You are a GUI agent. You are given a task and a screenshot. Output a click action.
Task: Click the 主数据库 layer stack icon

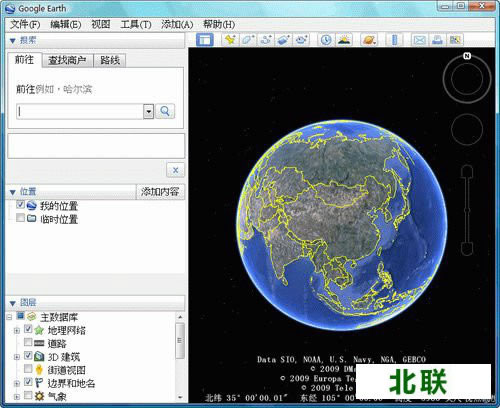point(32,316)
